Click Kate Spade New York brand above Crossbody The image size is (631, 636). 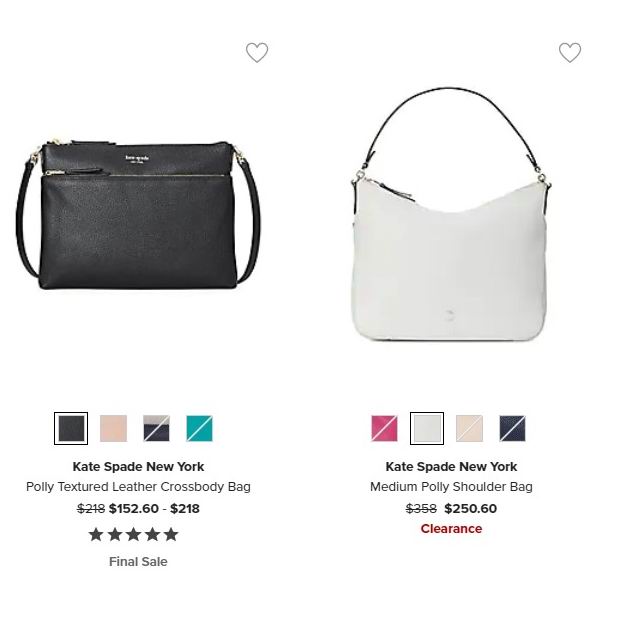pos(138,466)
